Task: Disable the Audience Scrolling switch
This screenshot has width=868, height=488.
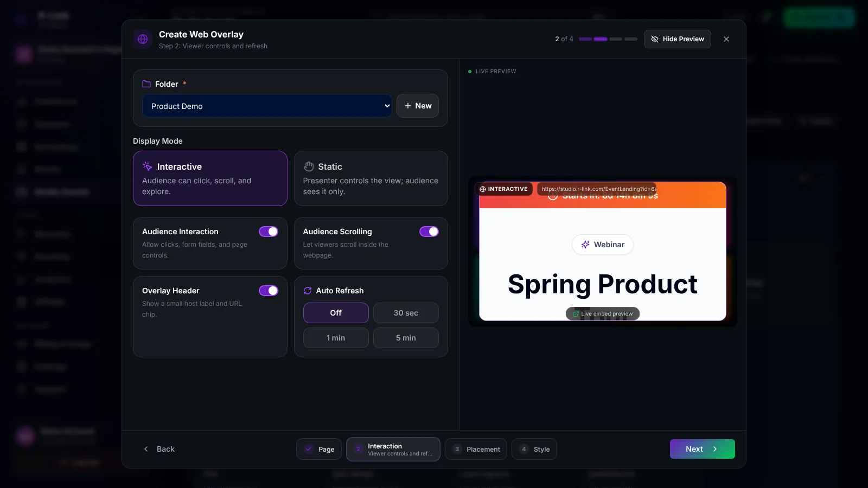Action: click(429, 232)
